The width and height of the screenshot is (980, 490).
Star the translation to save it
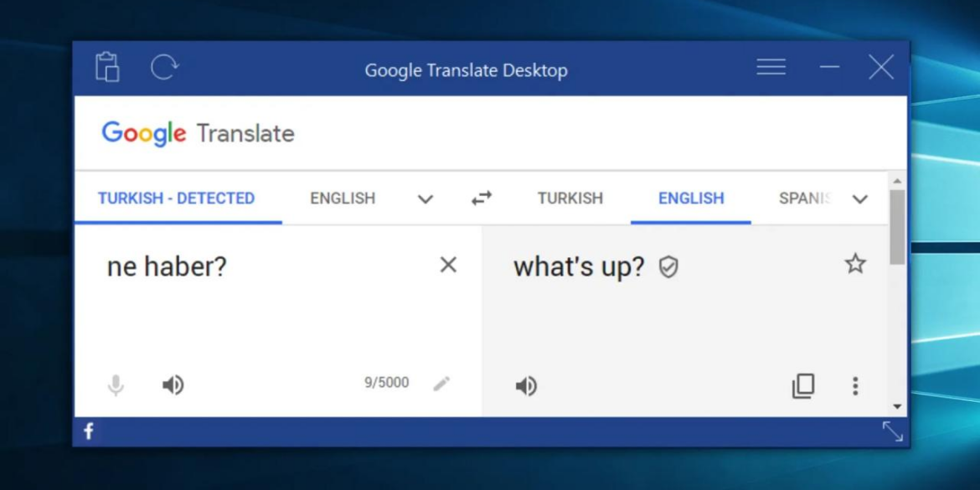pyautogui.click(x=855, y=264)
